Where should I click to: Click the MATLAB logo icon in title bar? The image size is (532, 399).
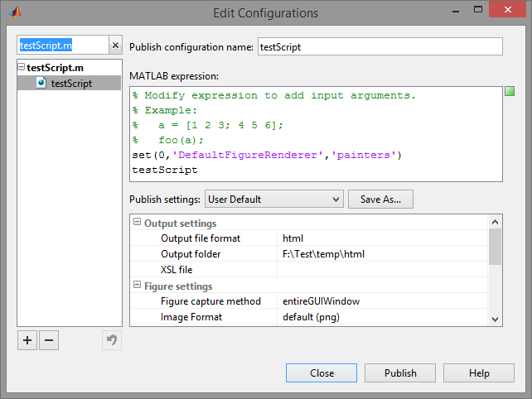point(15,13)
